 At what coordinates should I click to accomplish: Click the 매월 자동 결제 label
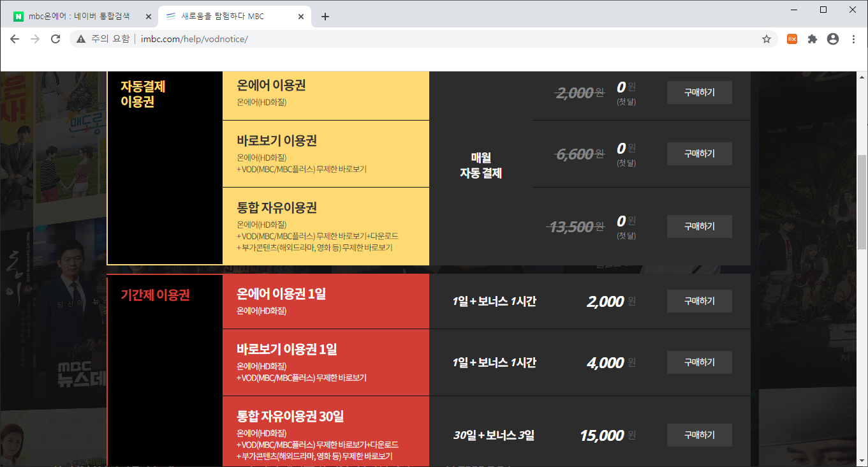tap(481, 165)
